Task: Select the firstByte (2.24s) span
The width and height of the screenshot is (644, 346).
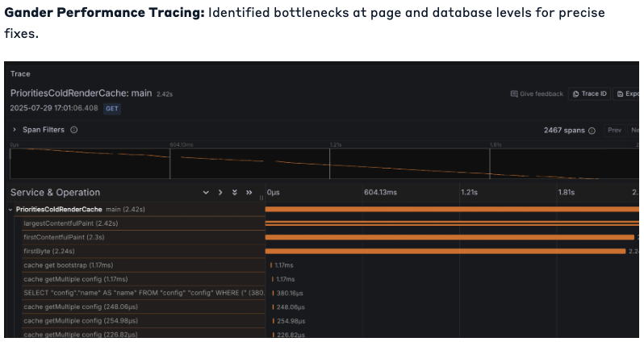Action: click(144, 251)
